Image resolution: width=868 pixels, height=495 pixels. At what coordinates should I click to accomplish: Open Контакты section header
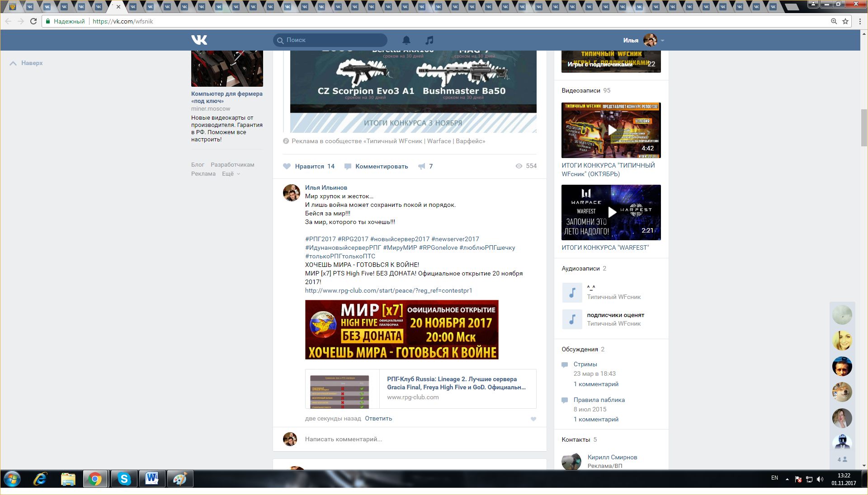tap(576, 439)
